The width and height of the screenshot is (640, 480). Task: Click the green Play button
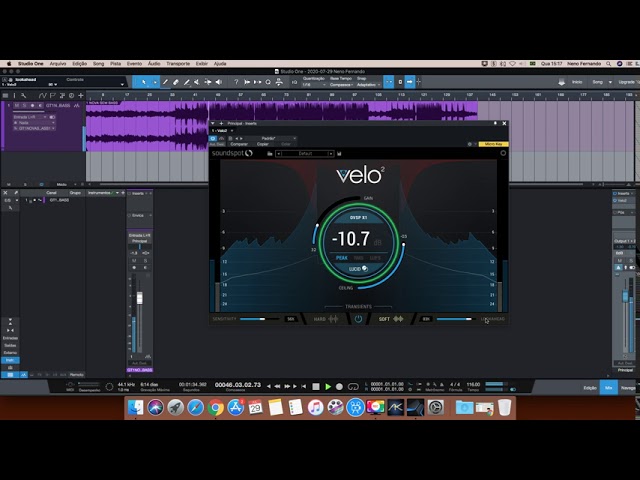point(328,386)
